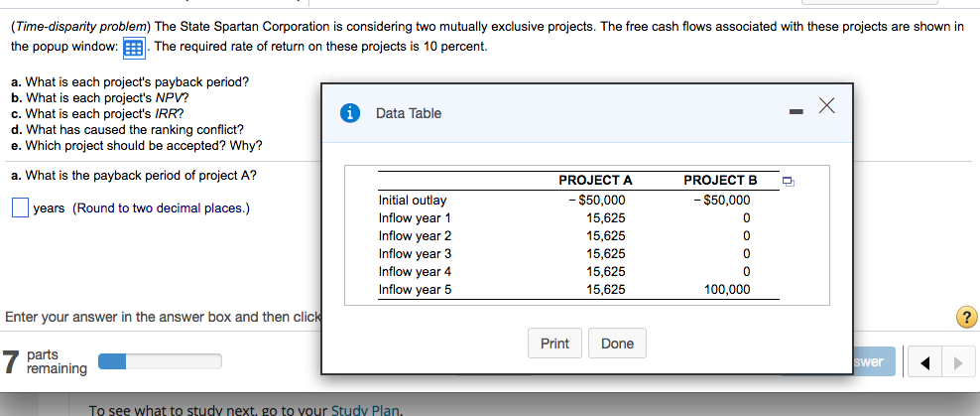Open the yellow help question mark
The width and height of the screenshot is (980, 416).
point(966,317)
